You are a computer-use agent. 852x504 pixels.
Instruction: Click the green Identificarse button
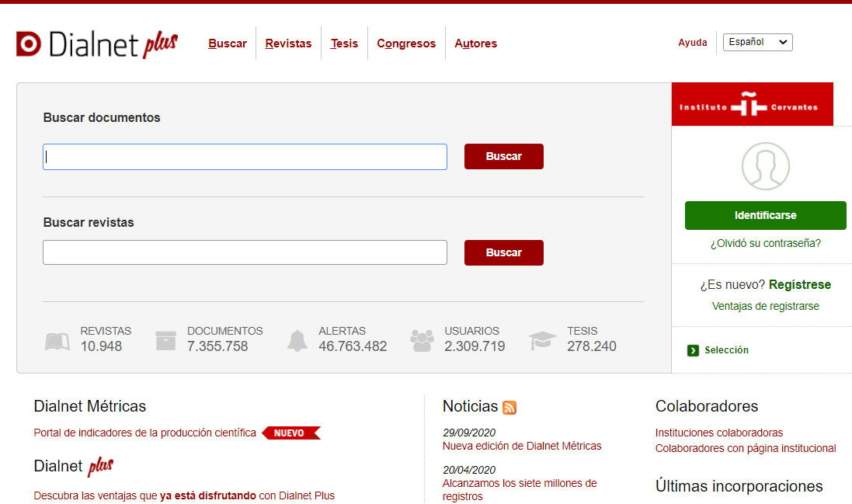765,216
